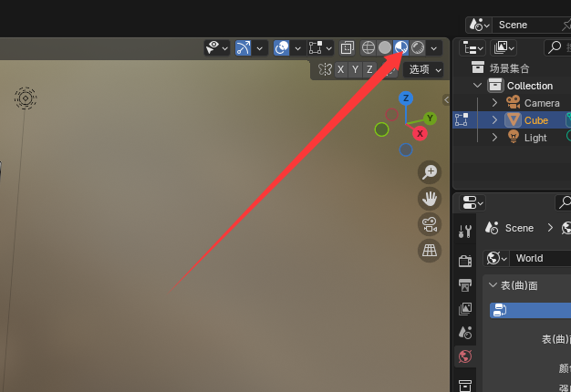Switch to solid viewport shading
The width and height of the screenshot is (571, 392).
click(x=385, y=47)
